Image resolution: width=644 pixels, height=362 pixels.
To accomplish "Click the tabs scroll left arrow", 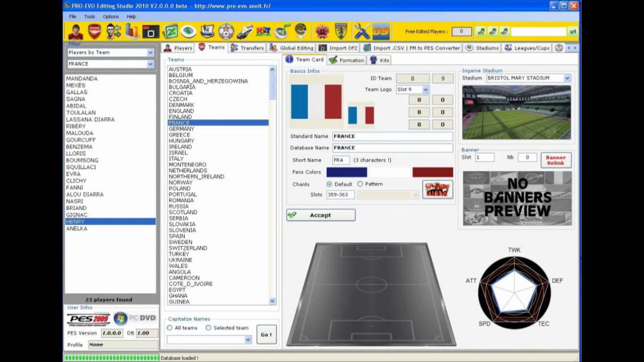I will (x=569, y=48).
